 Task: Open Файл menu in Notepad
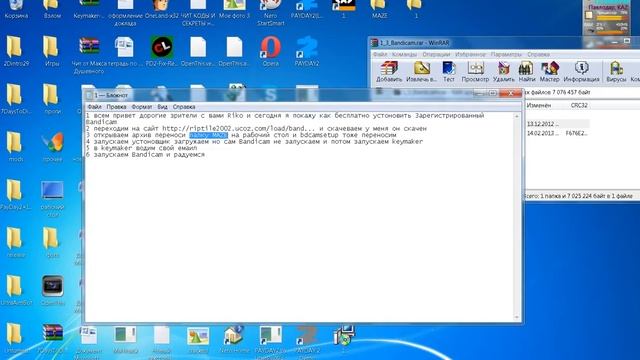click(x=94, y=107)
